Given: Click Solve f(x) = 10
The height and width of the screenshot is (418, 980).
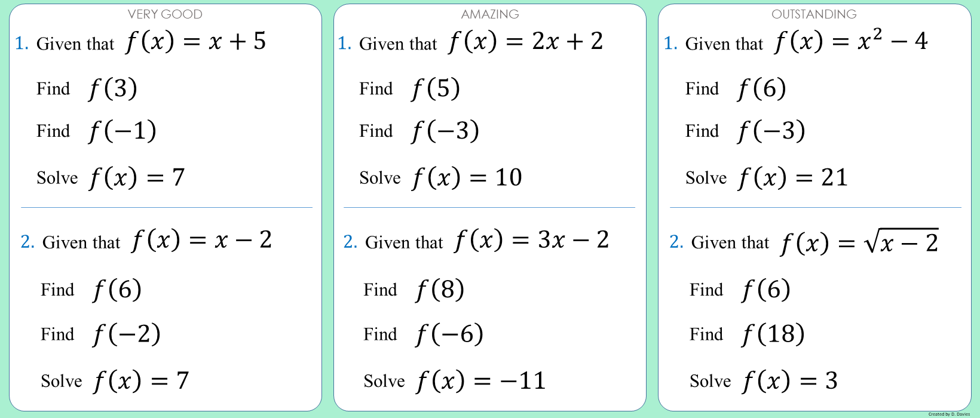Looking at the screenshot, I should [440, 178].
